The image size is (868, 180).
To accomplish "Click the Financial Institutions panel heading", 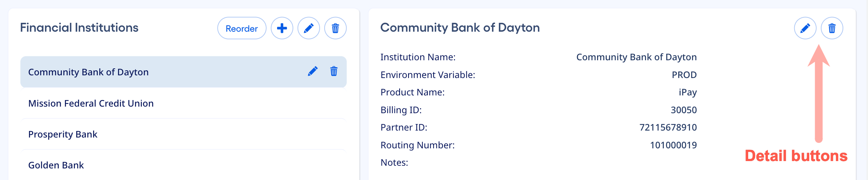I will 79,28.
